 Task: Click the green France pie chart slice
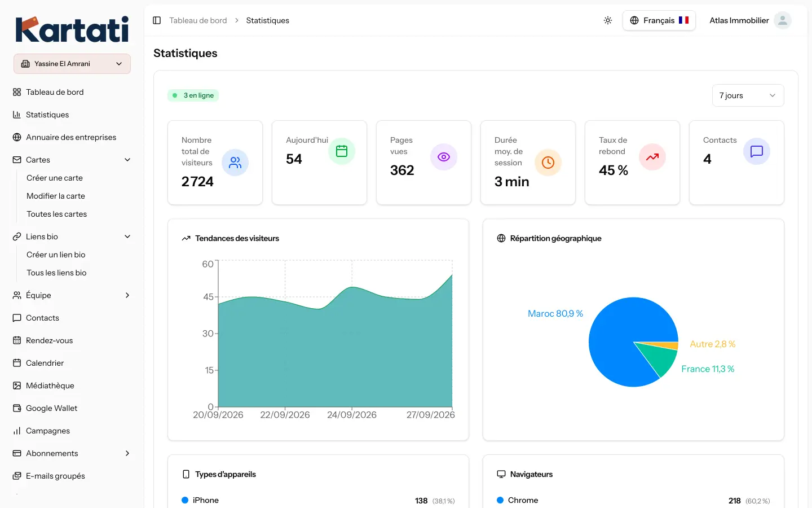[661, 358]
